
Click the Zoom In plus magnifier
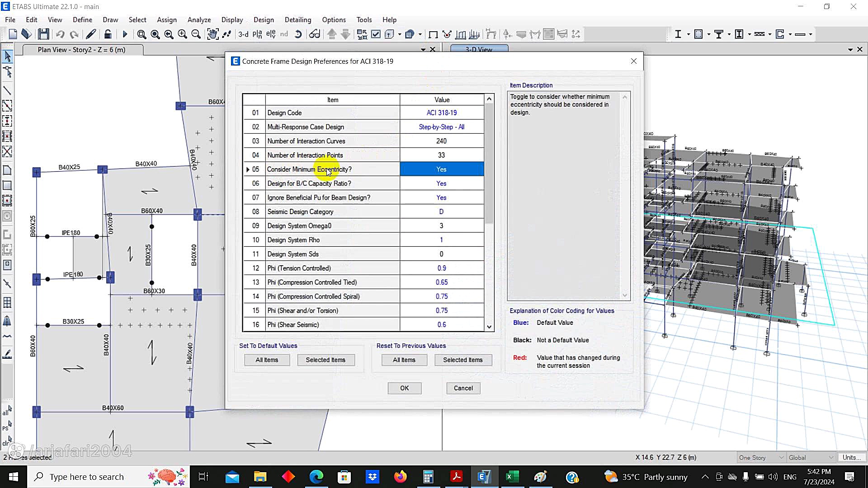tap(183, 34)
